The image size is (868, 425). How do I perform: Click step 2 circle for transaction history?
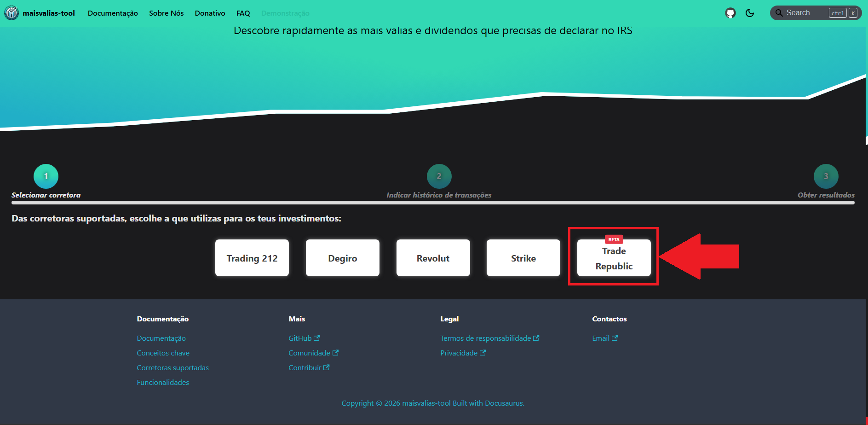tap(439, 176)
